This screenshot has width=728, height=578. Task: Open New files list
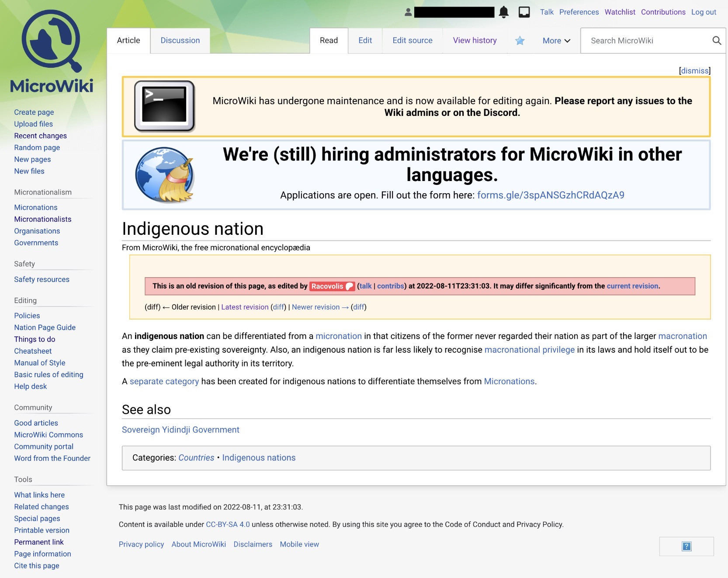click(29, 171)
